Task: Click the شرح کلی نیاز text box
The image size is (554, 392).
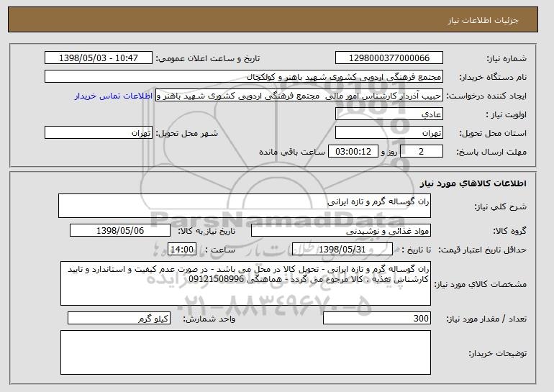Action: click(x=245, y=206)
